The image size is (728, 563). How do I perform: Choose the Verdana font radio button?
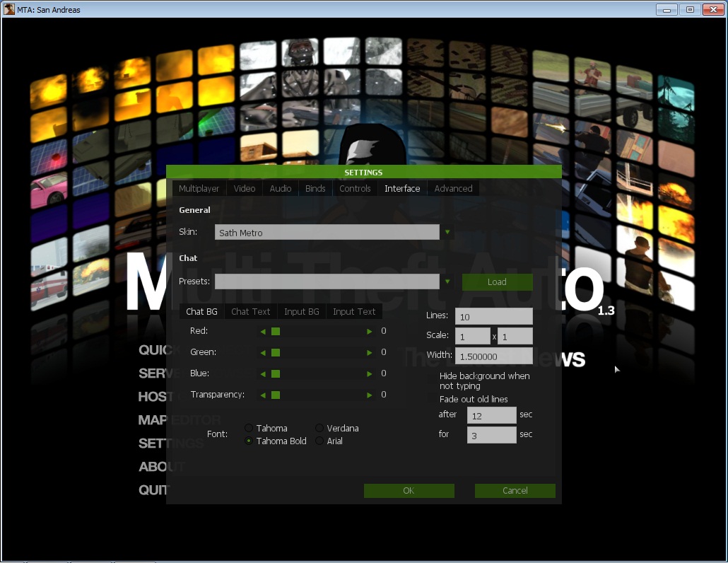[x=319, y=428]
